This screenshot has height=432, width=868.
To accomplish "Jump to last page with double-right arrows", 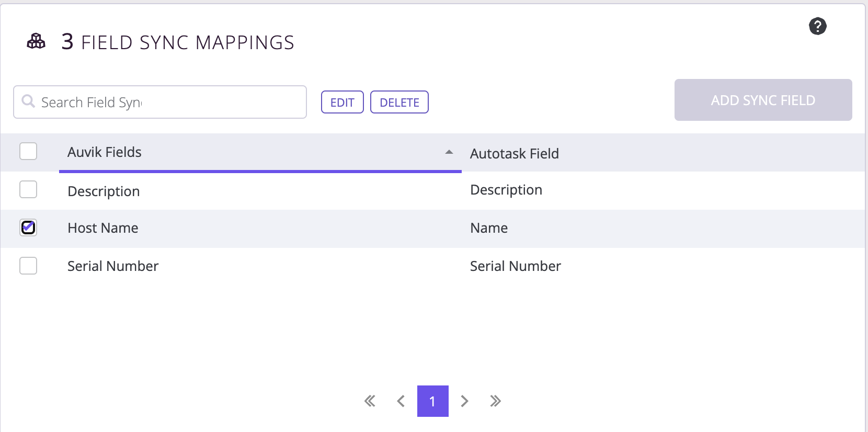I will 496,401.
